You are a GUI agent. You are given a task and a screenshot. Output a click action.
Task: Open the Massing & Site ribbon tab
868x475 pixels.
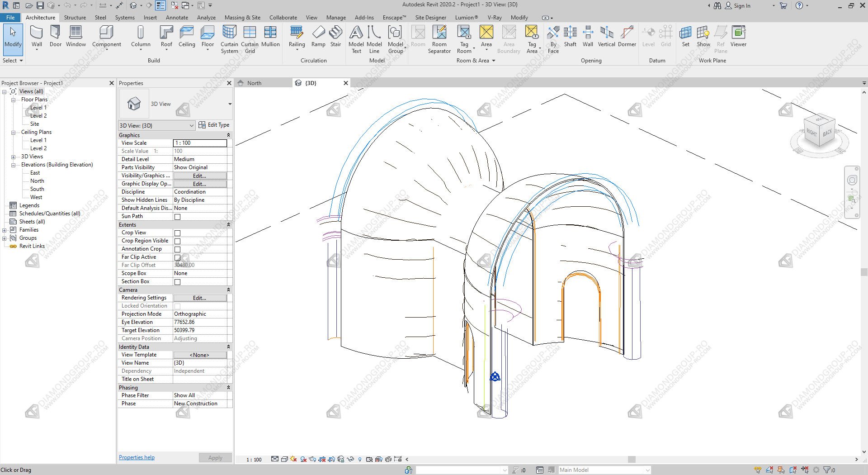click(242, 18)
